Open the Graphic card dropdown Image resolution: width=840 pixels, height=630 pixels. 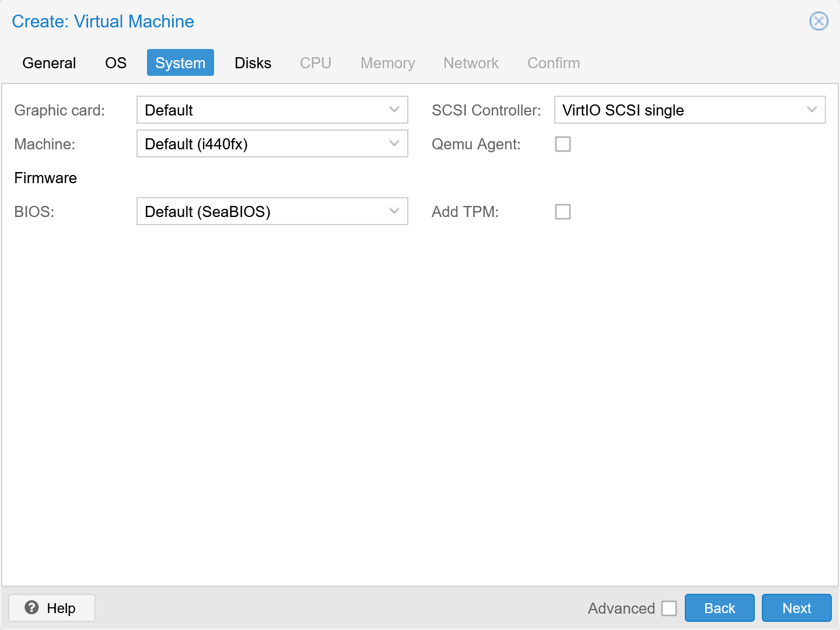tap(271, 110)
